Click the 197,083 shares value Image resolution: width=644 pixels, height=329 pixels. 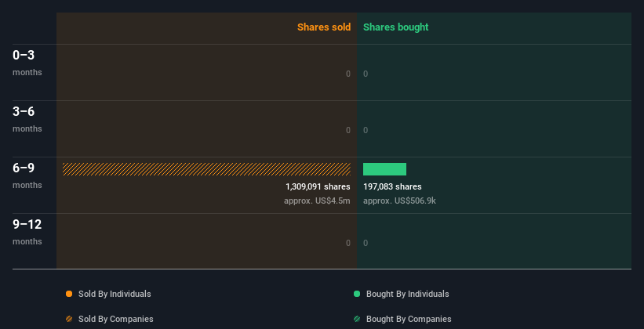(x=392, y=186)
